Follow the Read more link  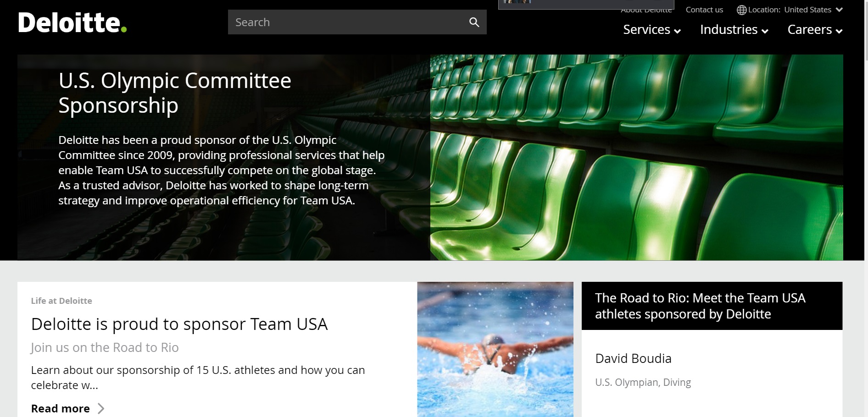[60, 408]
